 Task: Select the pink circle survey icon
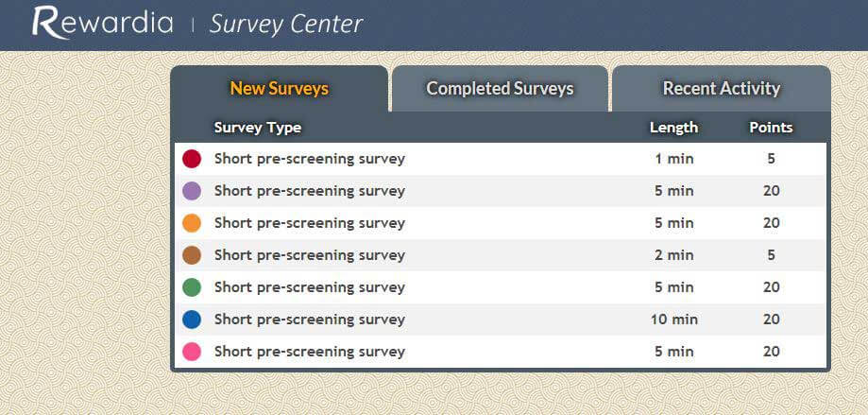[x=192, y=352]
